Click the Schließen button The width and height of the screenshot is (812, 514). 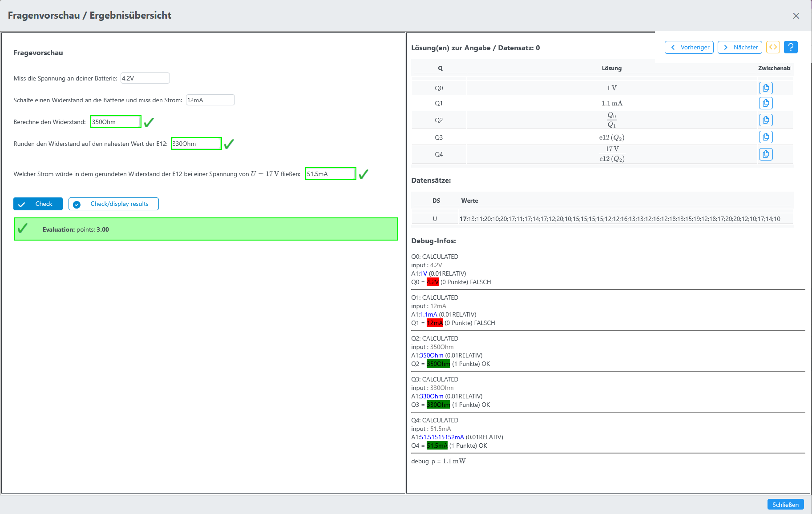click(785, 504)
